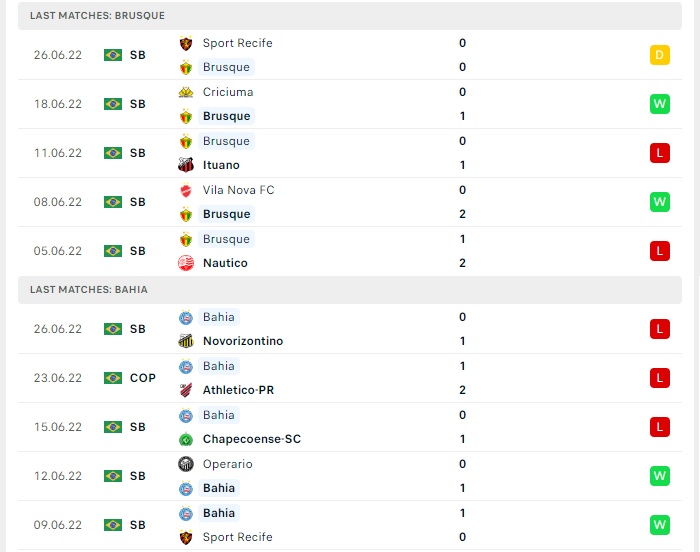Image resolution: width=700 pixels, height=552 pixels.
Task: Click the Chapecoense-SC club crest icon
Action: click(x=186, y=439)
